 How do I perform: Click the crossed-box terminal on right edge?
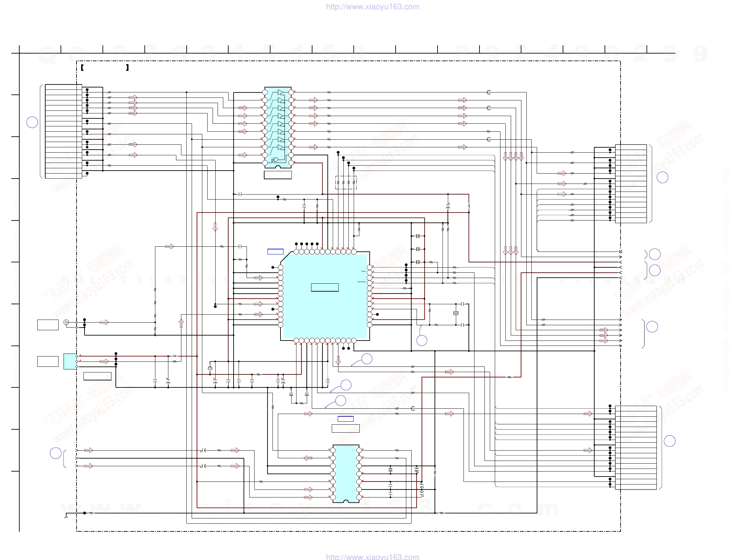point(620,252)
